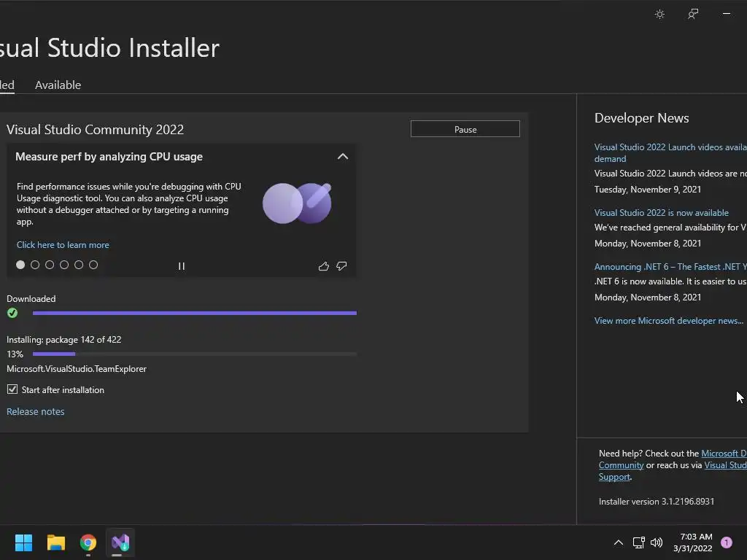Viewport: 747px width, 560px height.
Task: Click the Visual Studio Community 2022 heading
Action: tap(95, 130)
